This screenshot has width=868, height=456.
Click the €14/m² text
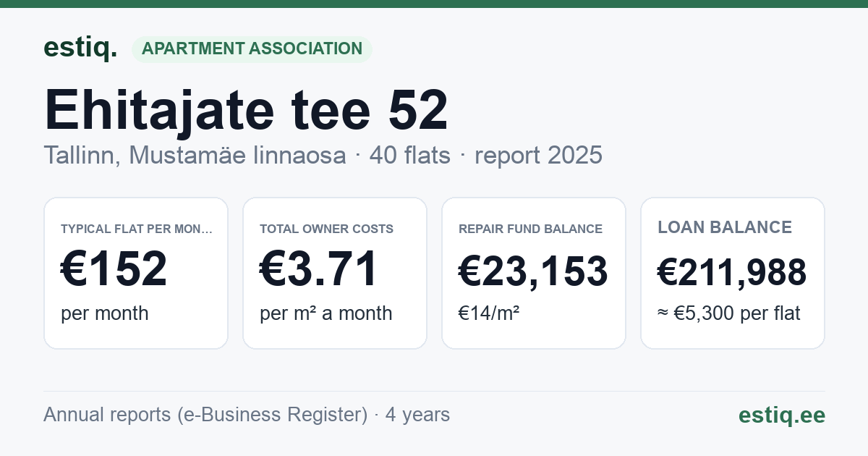[x=488, y=313]
